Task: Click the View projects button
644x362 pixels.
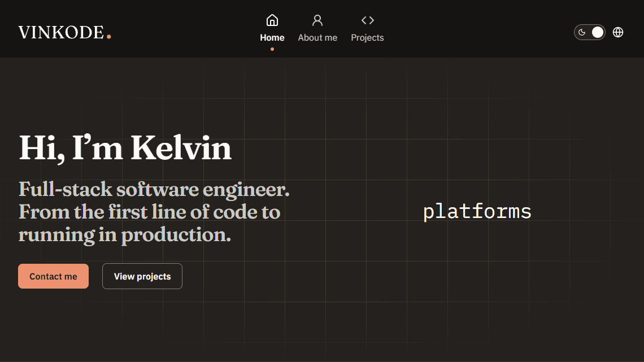Action: (x=142, y=276)
